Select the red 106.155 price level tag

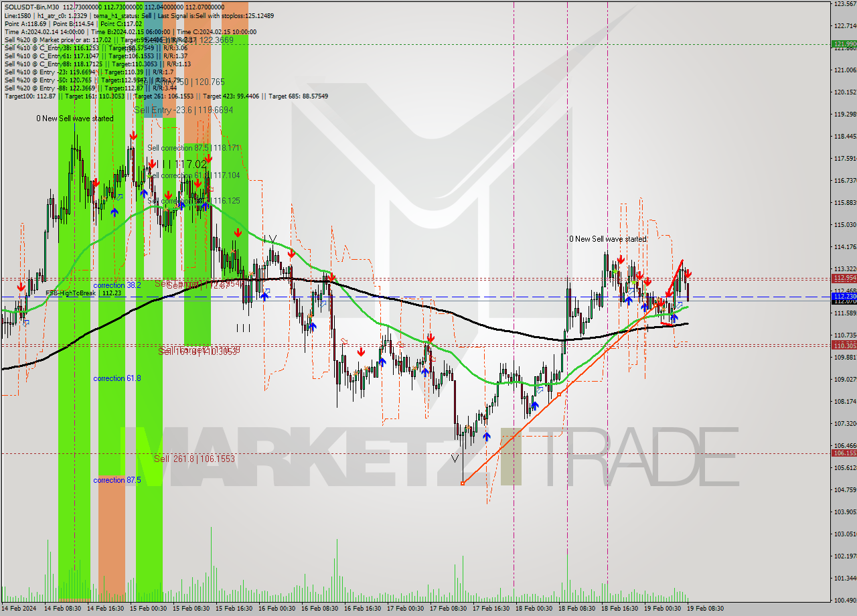[844, 453]
